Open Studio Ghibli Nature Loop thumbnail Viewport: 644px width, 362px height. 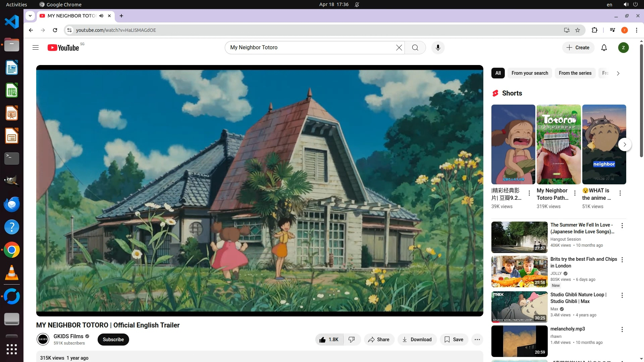pos(519,307)
